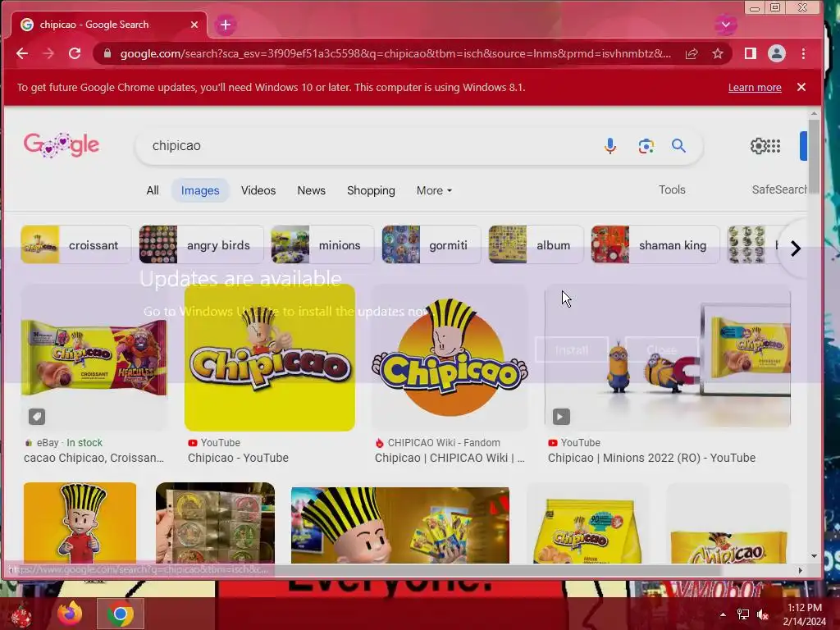Open the Chipicao - YouTube title link
The height and width of the screenshot is (630, 840).
click(x=238, y=458)
